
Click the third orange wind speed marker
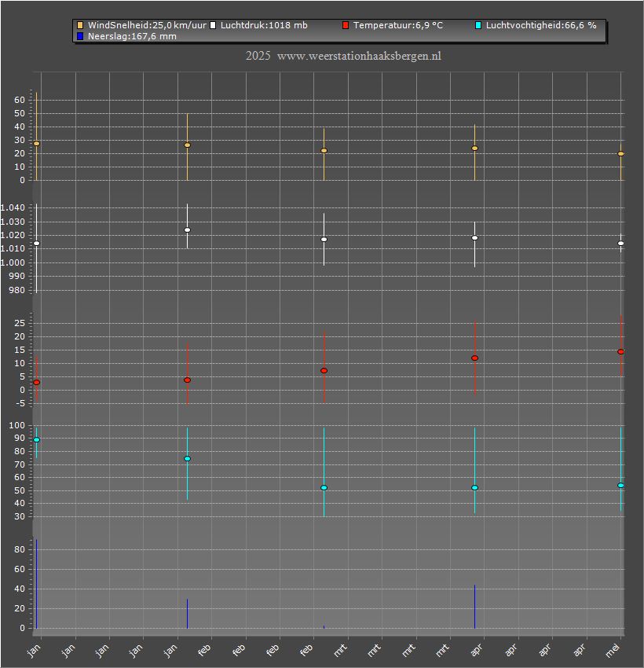(324, 150)
